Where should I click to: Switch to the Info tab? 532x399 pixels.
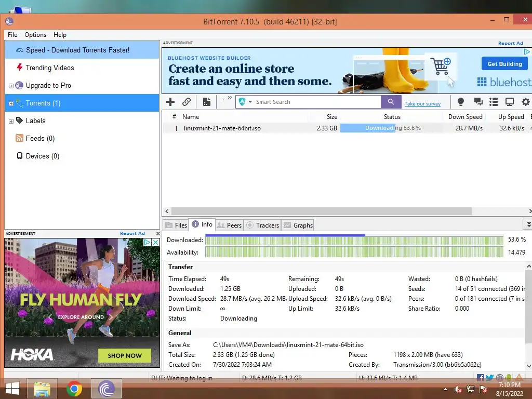click(x=202, y=224)
